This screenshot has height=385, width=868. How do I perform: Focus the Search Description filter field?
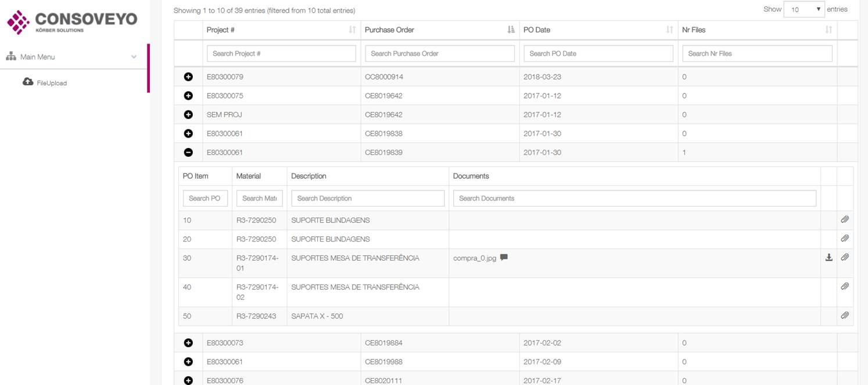click(x=367, y=198)
